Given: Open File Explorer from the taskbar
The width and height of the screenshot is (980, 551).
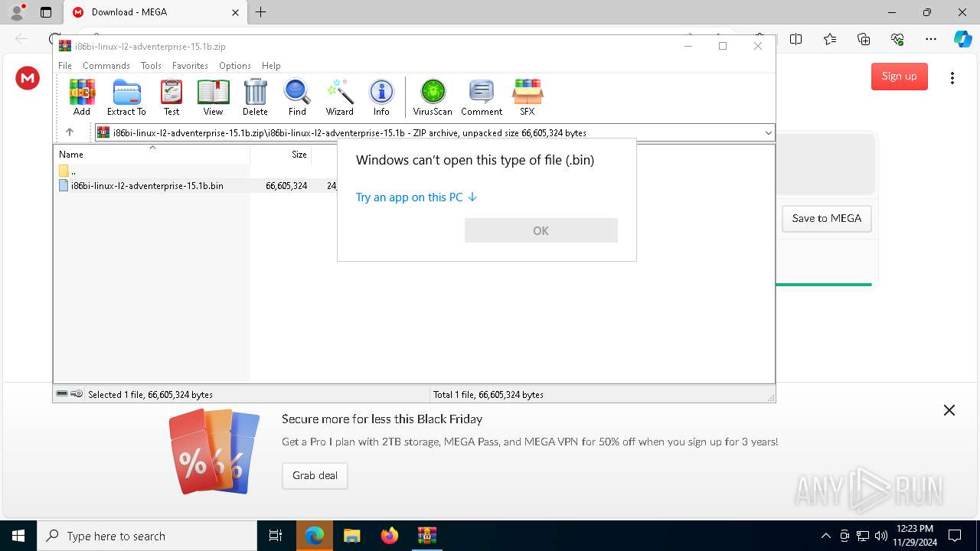Looking at the screenshot, I should point(352,536).
